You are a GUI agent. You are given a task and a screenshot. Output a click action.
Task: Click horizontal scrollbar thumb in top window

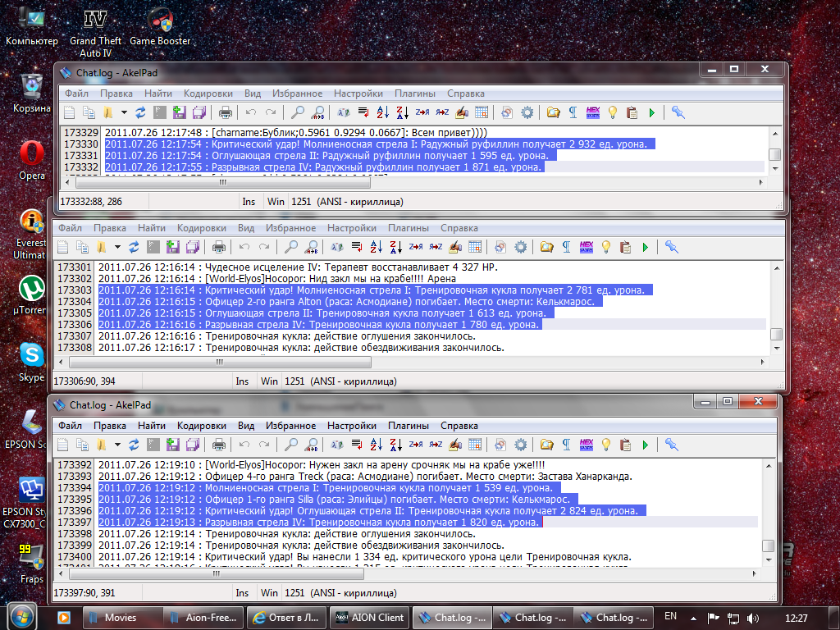point(223,182)
